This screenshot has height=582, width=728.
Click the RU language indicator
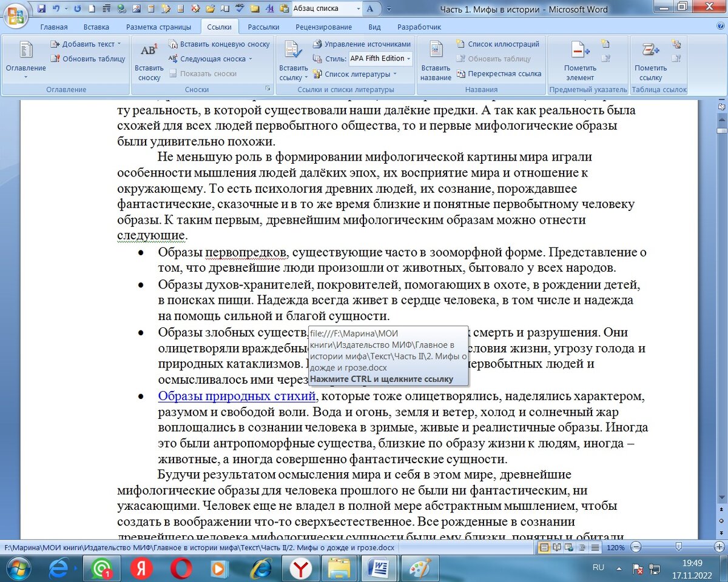pyautogui.click(x=598, y=567)
